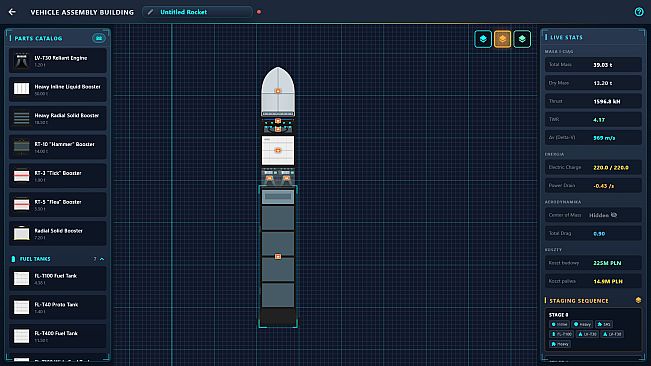651x366 pixels.
Task: Click the left engine orange marker
Action: click(269, 178)
